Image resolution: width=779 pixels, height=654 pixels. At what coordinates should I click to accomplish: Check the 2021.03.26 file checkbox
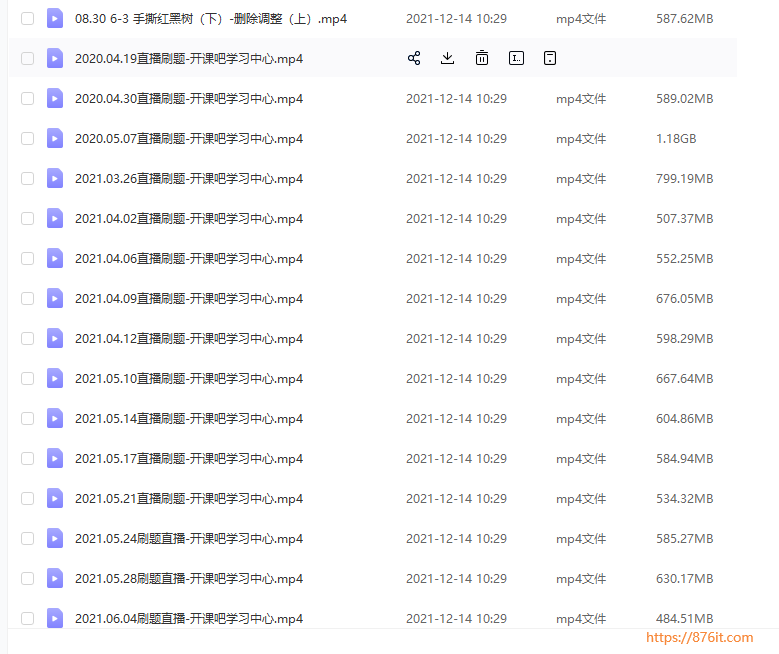27,178
